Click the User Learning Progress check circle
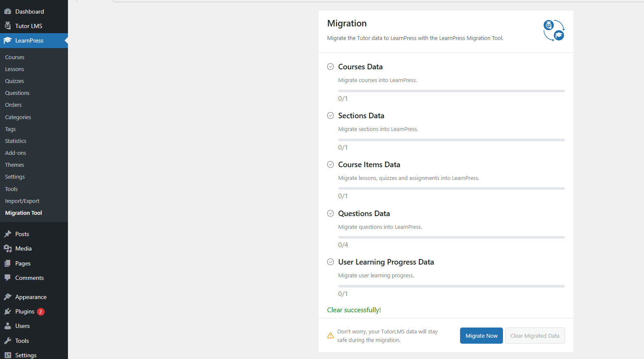 (x=330, y=262)
